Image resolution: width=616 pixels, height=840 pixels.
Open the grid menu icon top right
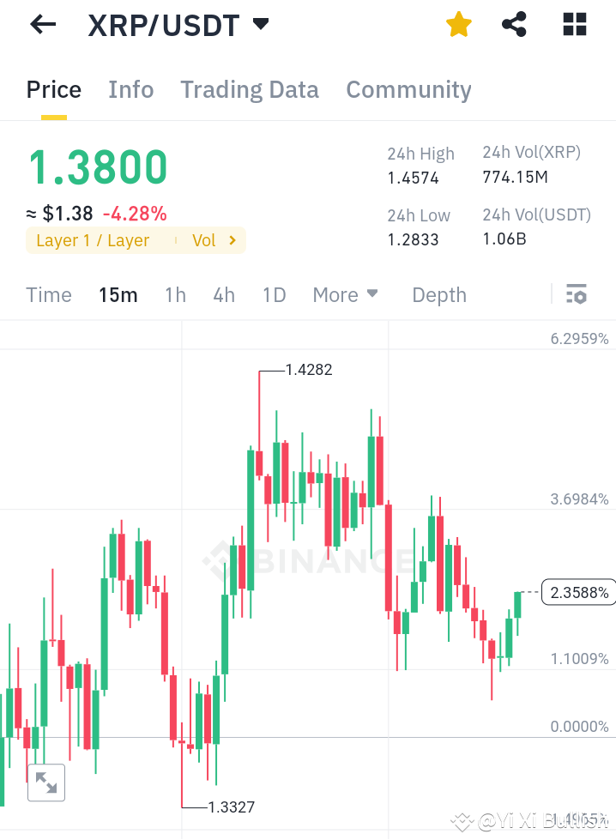coord(573,24)
